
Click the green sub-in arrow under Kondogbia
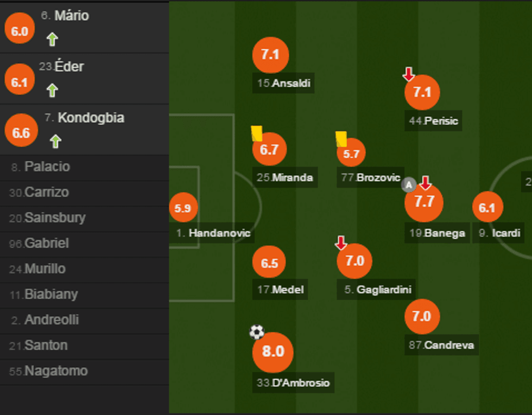pos(55,142)
